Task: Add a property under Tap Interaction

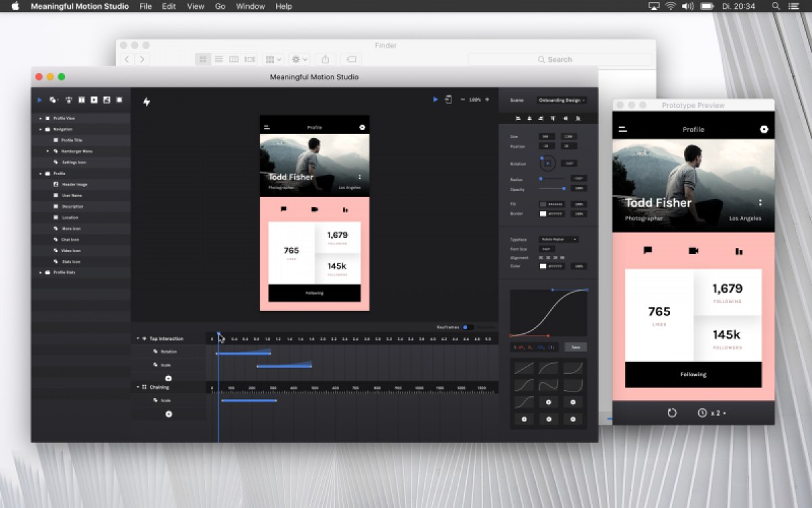Action: 168,378
